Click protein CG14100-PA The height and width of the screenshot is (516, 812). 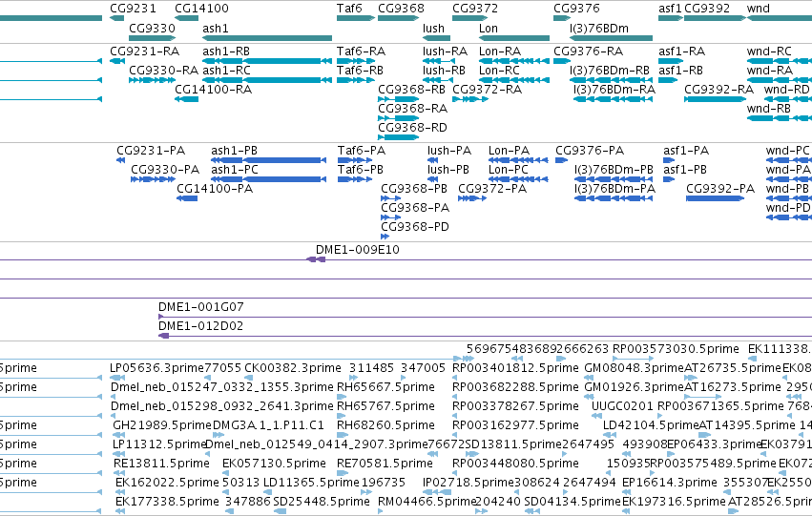coord(215,189)
